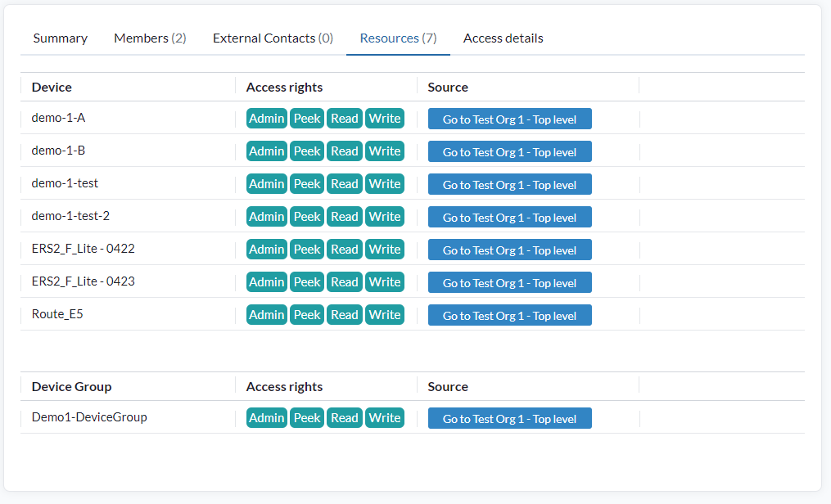Go to Test Org 1 from Route_E5 row
This screenshot has width=831, height=504.
tap(510, 316)
